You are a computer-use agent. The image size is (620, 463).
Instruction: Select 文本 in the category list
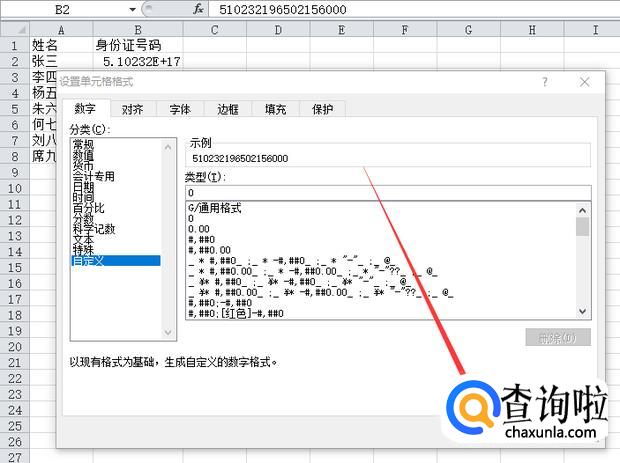point(83,239)
